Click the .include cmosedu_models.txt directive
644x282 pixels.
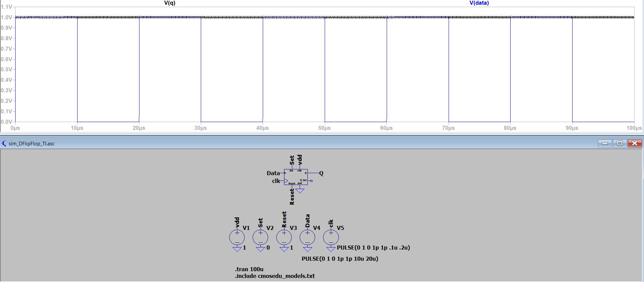(x=275, y=276)
